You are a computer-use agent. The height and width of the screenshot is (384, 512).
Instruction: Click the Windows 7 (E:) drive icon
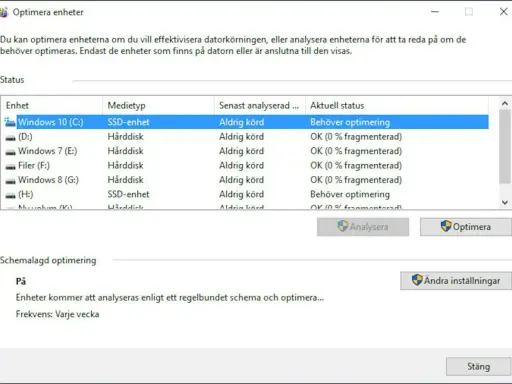pyautogui.click(x=11, y=152)
